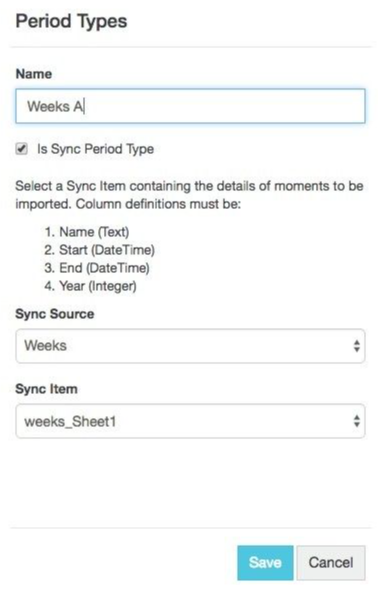Click the Sync Source up-down arrows icon

(x=357, y=346)
